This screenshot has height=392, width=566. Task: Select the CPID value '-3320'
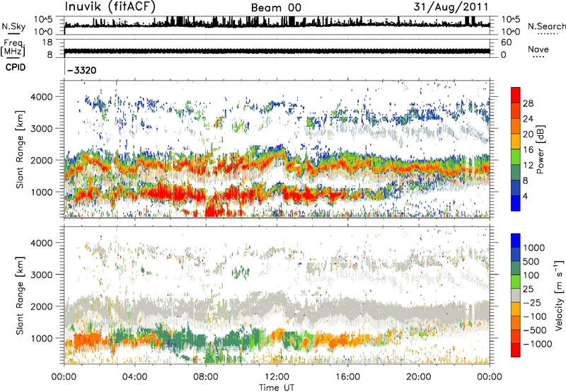pos(81,70)
